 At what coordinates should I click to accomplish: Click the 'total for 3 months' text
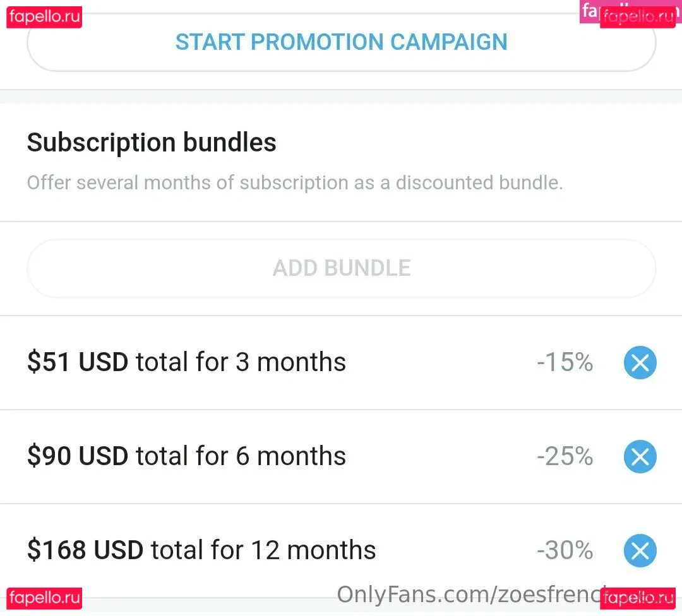241,362
